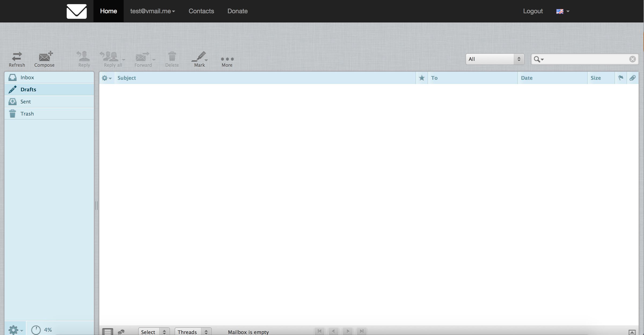Click the Logout link
This screenshot has height=335, width=644.
[x=533, y=11]
